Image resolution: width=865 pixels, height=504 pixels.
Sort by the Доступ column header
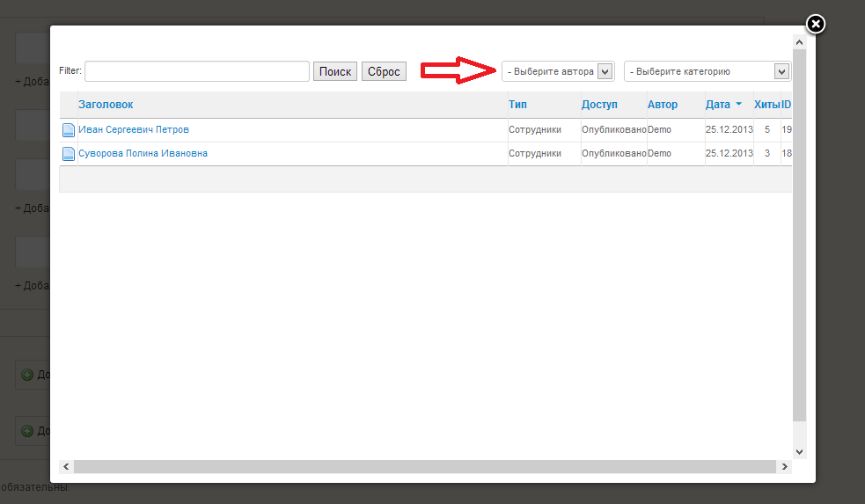[599, 105]
